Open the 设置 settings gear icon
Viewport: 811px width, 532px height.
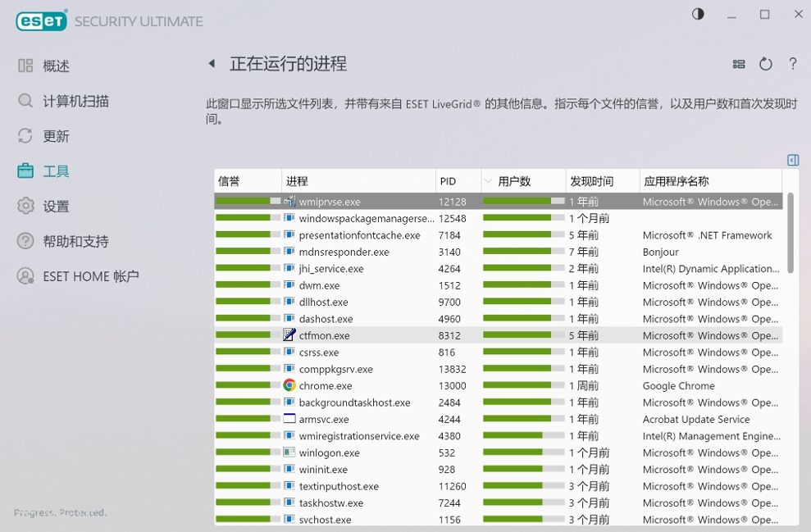click(x=26, y=207)
